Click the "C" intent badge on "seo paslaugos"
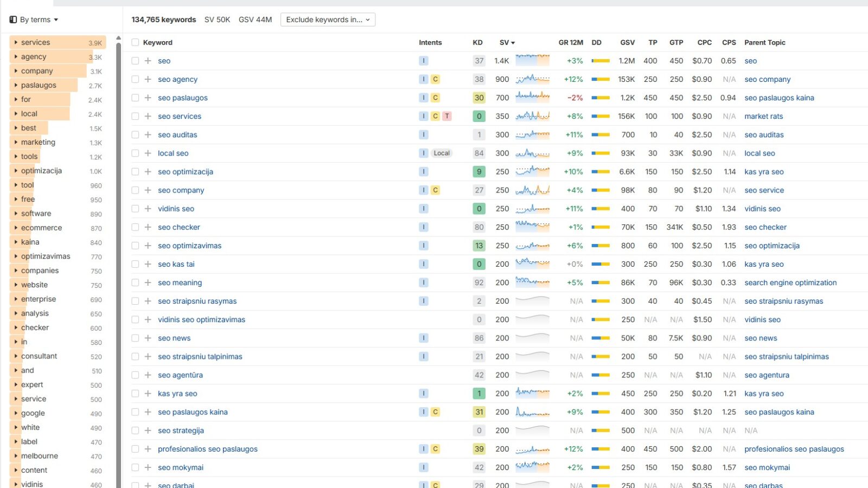Image resolution: width=868 pixels, height=488 pixels. pos(435,98)
